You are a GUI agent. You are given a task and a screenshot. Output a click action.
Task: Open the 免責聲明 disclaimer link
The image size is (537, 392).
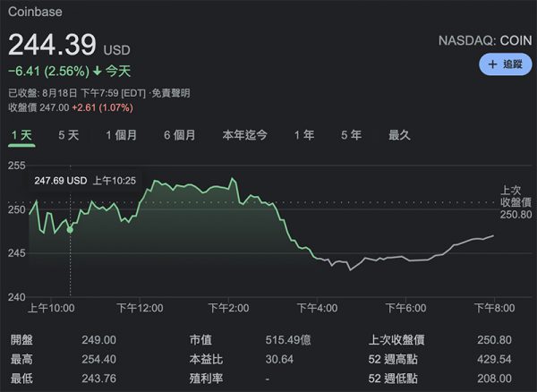click(x=171, y=93)
